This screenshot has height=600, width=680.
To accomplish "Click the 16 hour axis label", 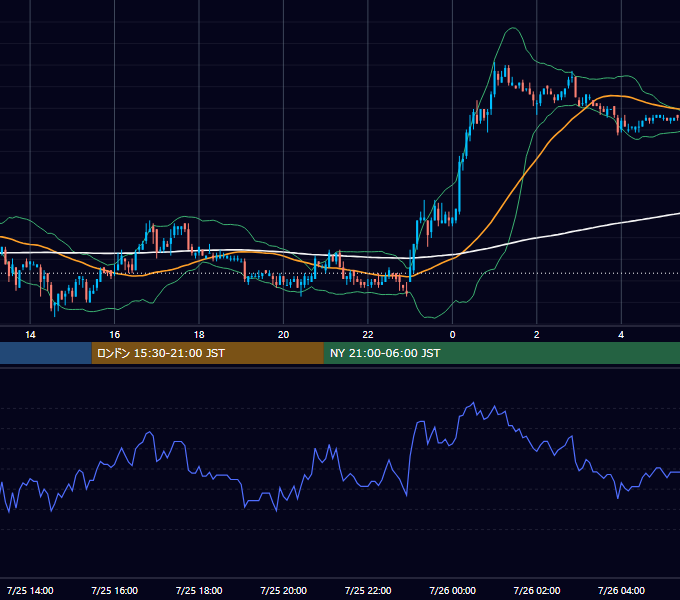I will [114, 335].
